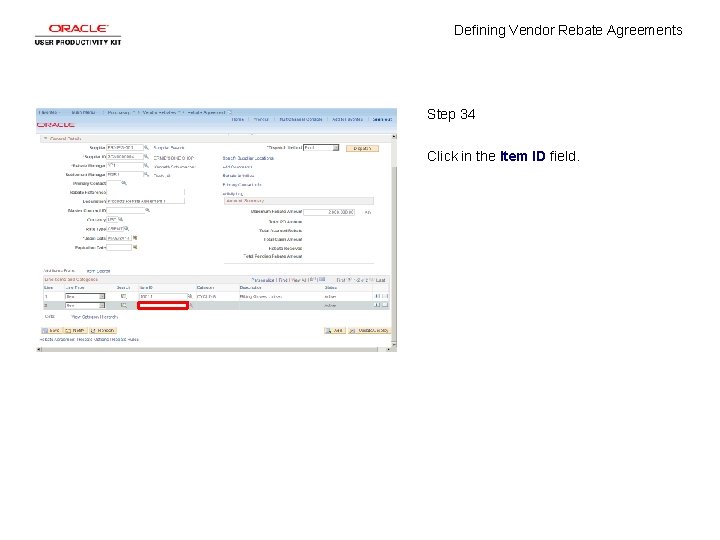Select the Purchasing breadcrumb

pyautogui.click(x=118, y=112)
